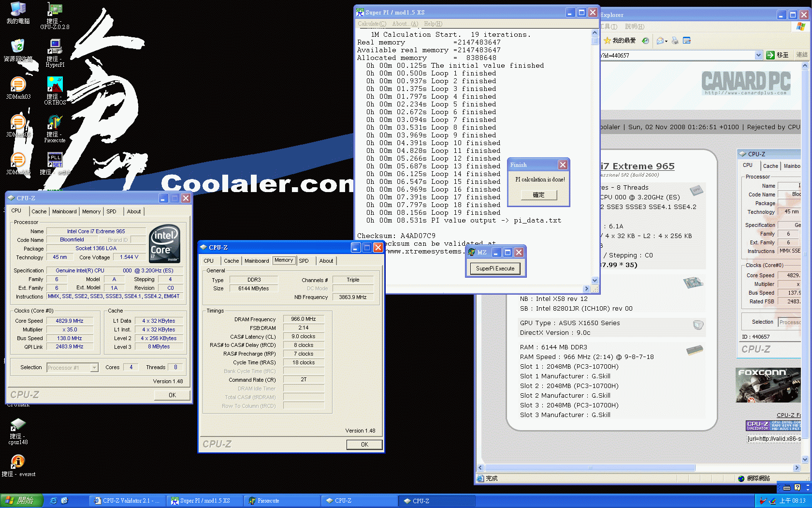Select SPD tab in Memory CPU-Z window
This screenshot has width=812, height=508.
click(304, 261)
